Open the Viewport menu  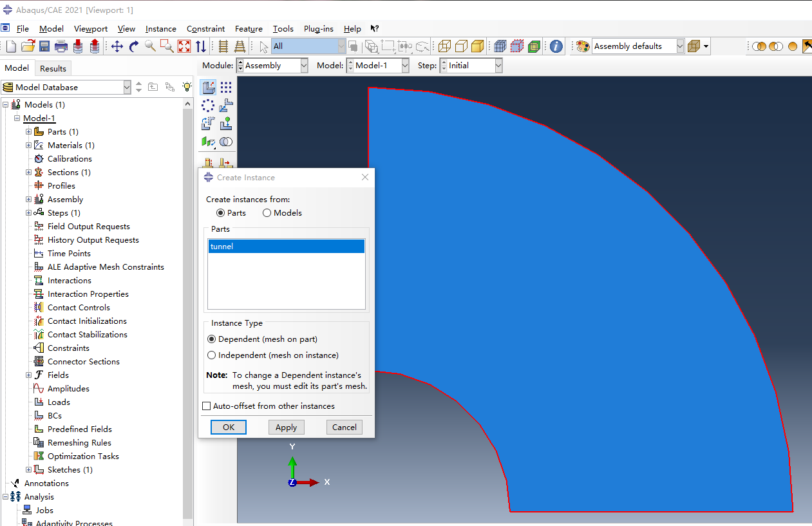[91, 29]
